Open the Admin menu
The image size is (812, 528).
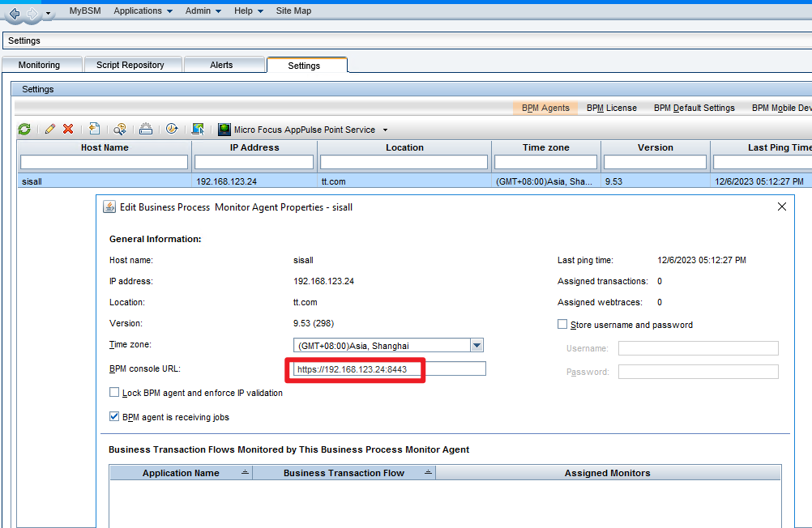click(199, 11)
